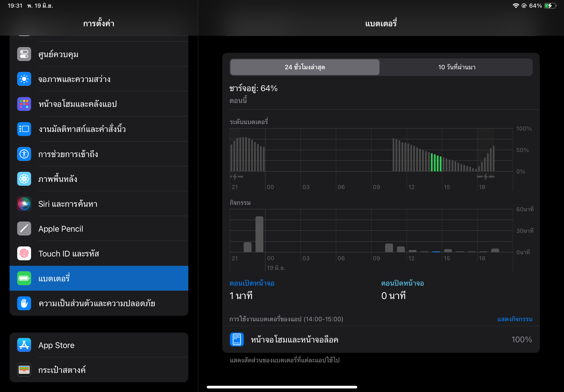Tap the home indicator bar
The image size is (564, 392).
coord(282,387)
